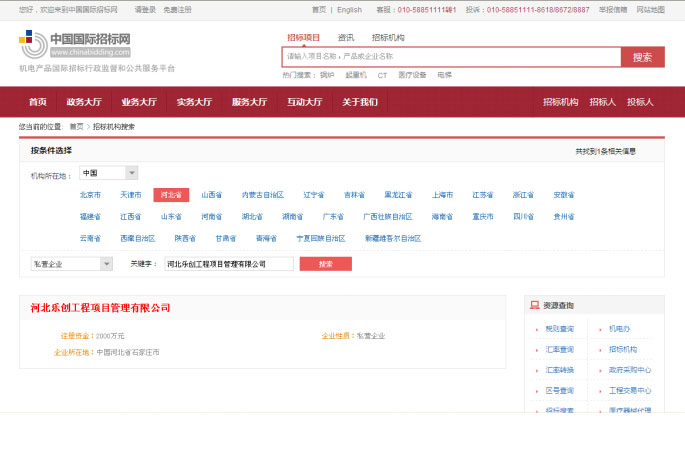Click 首页 link in the top bar

(x=319, y=10)
